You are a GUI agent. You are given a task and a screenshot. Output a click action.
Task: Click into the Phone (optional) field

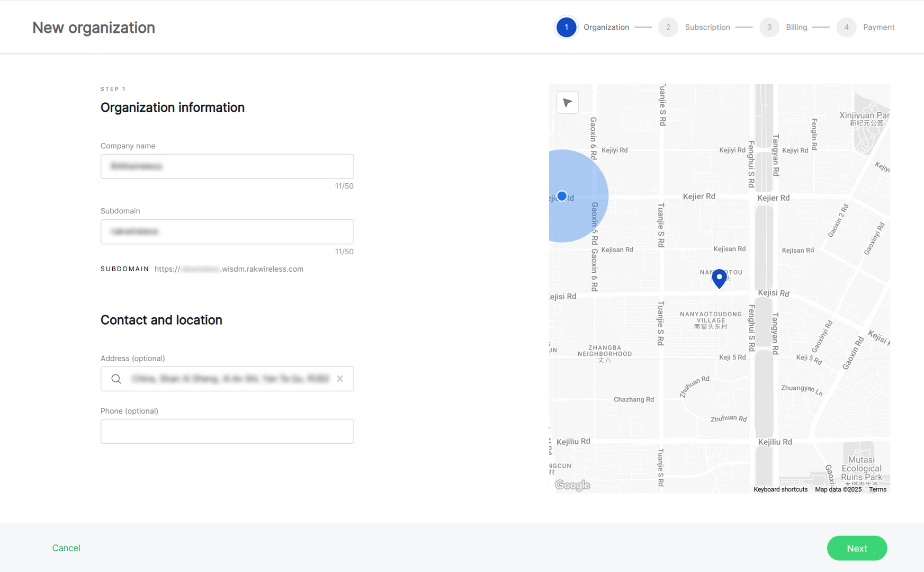point(227,431)
